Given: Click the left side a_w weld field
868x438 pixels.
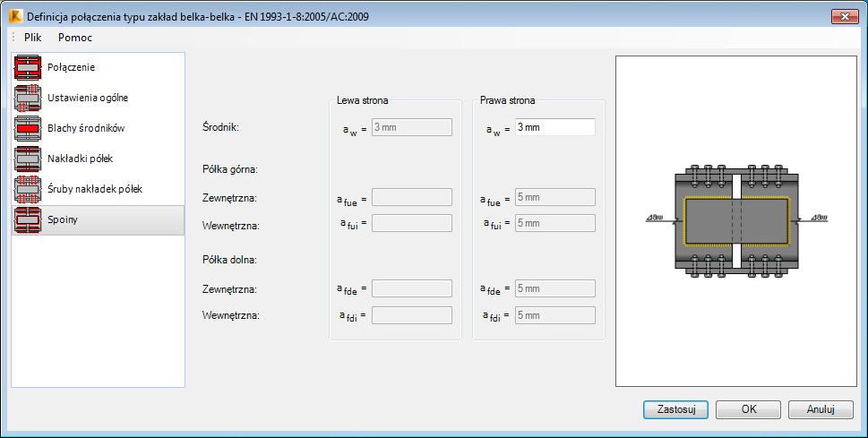Looking at the screenshot, I should tap(412, 127).
